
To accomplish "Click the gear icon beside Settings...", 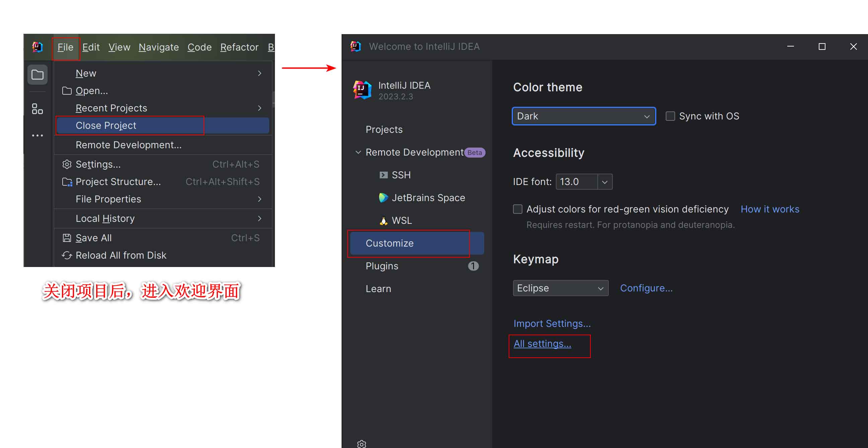I will [67, 164].
